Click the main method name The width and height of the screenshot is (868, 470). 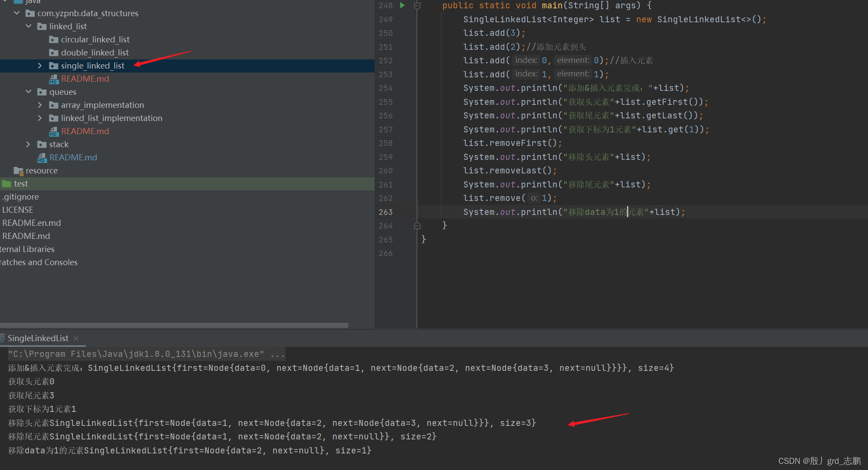coord(552,6)
